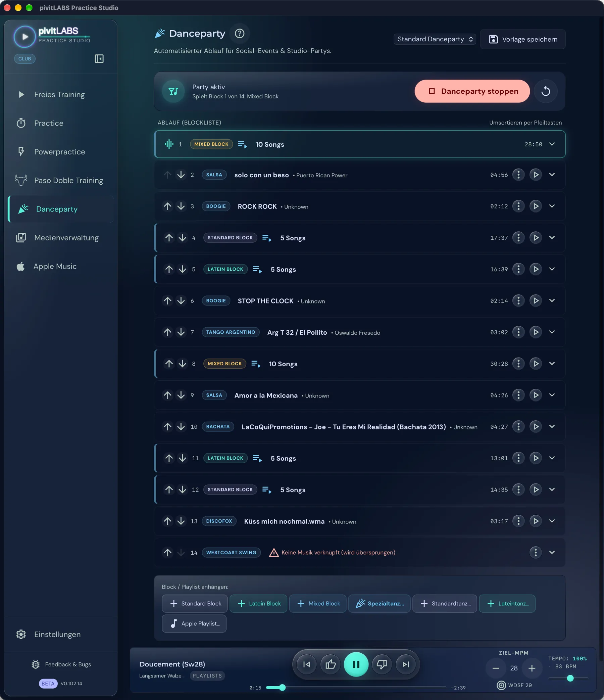Decrease Ziel-MPM with minus button
Image resolution: width=604 pixels, height=700 pixels.
496,668
